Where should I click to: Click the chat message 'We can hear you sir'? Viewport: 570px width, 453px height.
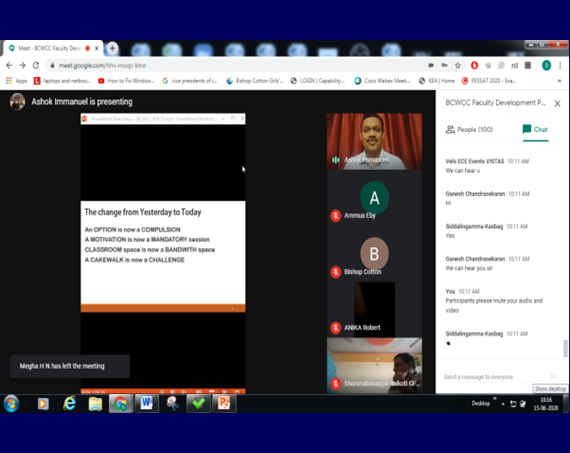(x=469, y=268)
